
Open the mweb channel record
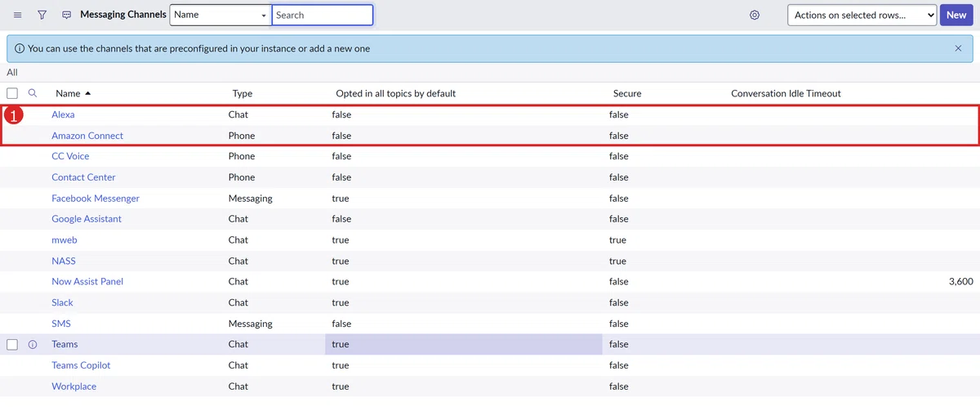[65, 240]
